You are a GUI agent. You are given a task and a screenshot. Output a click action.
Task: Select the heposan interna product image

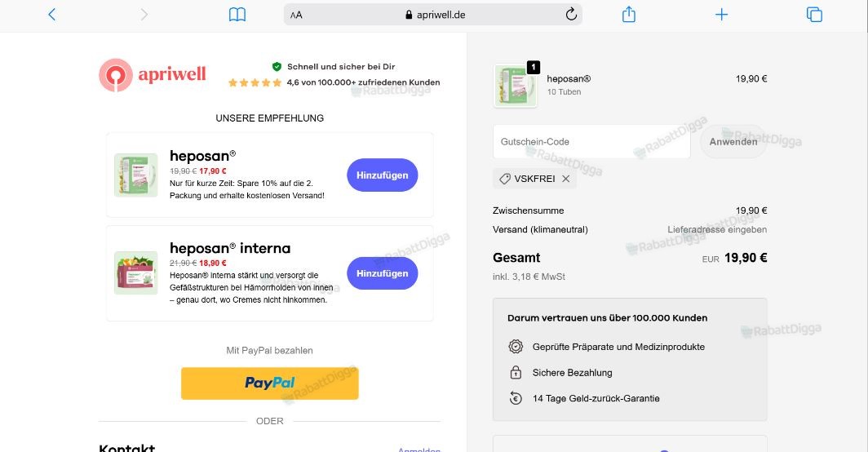click(135, 273)
